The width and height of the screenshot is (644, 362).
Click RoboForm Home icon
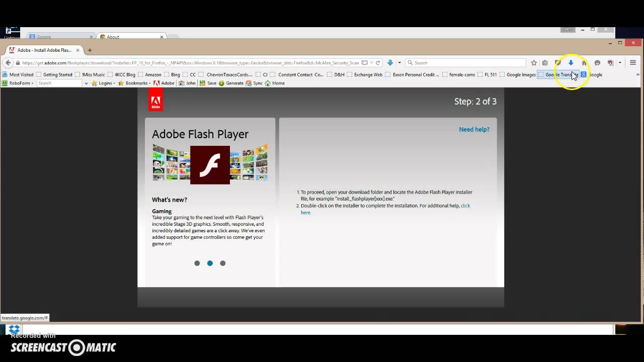pyautogui.click(x=275, y=83)
